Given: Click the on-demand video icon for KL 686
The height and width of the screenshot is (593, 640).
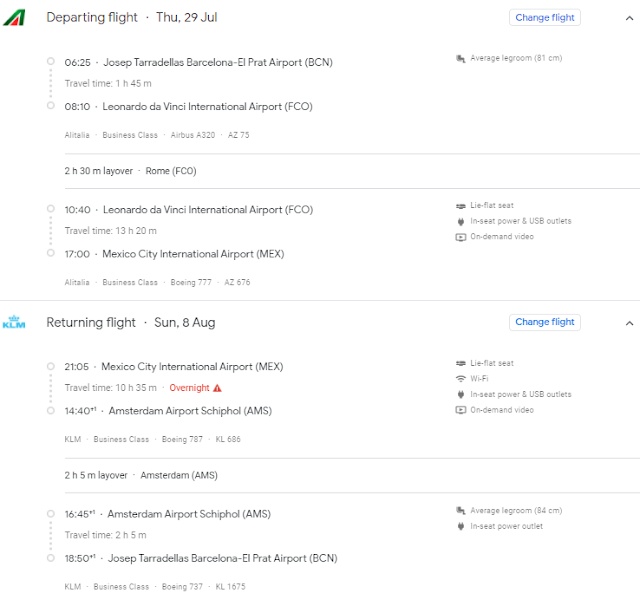Looking at the screenshot, I should tap(460, 411).
